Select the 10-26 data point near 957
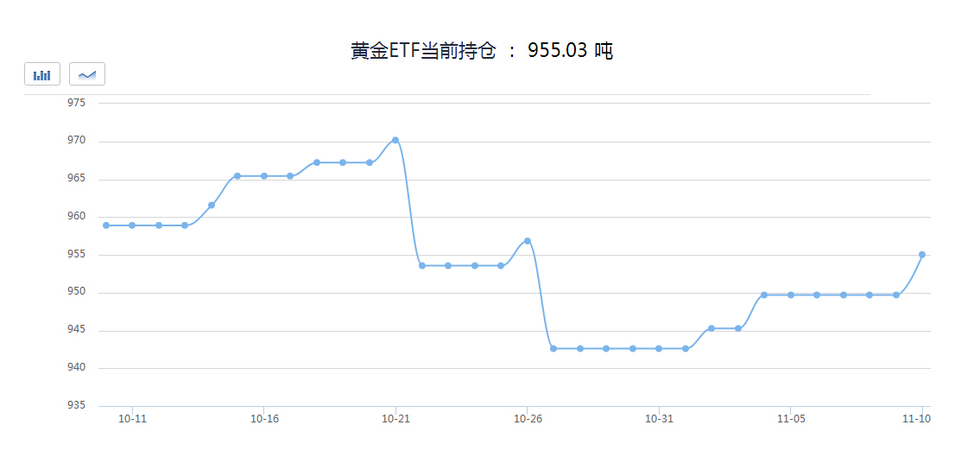Viewport: 980px width, 463px height. click(528, 241)
